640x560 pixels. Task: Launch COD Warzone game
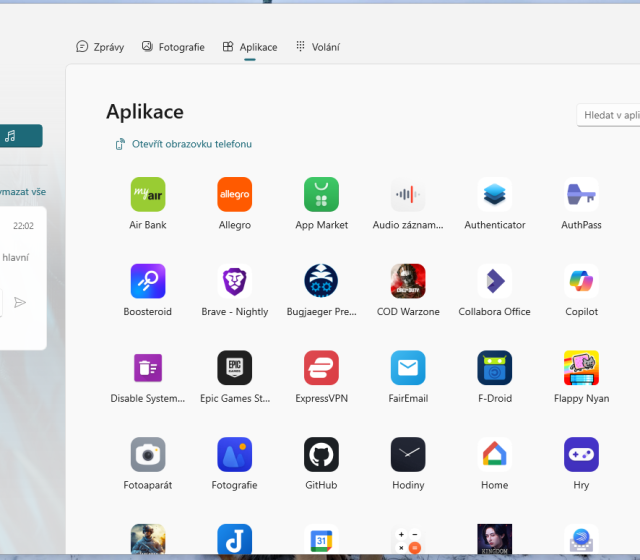408,281
